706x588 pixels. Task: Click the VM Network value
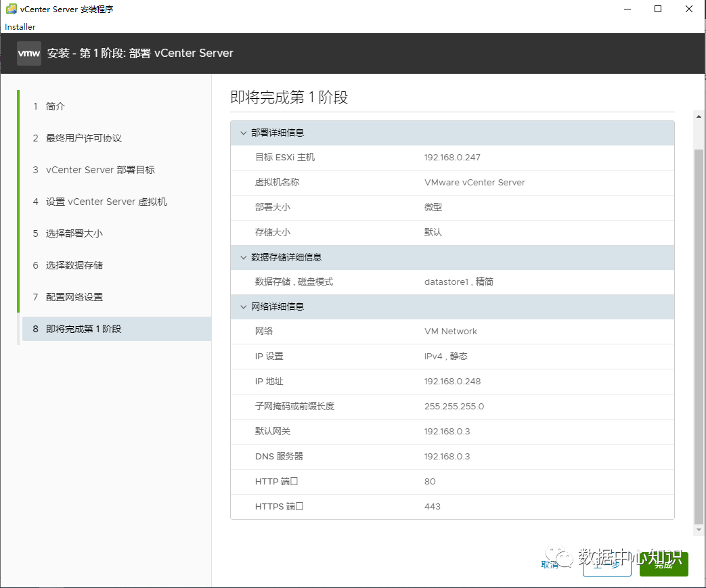(x=451, y=332)
